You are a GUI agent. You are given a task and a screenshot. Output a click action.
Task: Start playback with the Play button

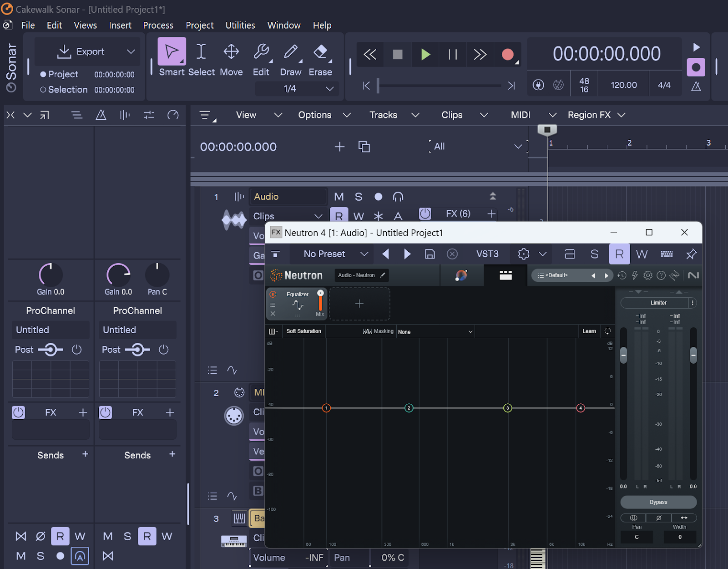(x=425, y=55)
